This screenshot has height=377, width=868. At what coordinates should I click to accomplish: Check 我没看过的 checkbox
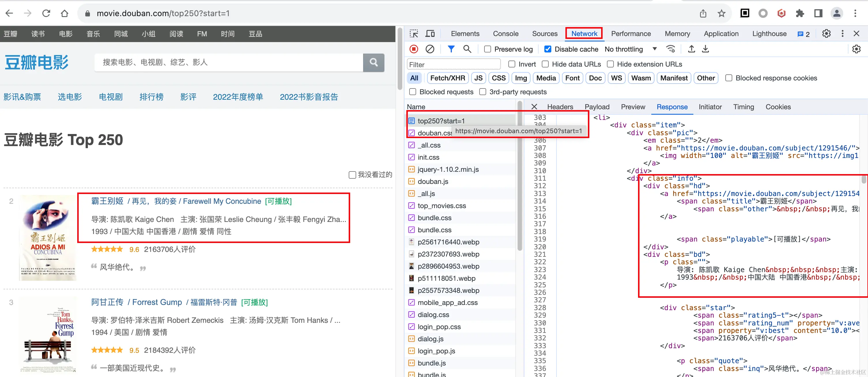(352, 175)
